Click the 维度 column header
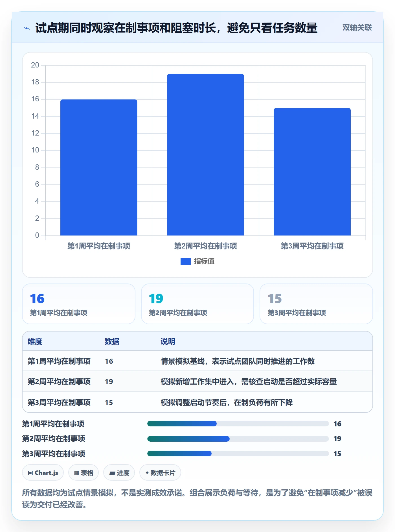 (35, 341)
